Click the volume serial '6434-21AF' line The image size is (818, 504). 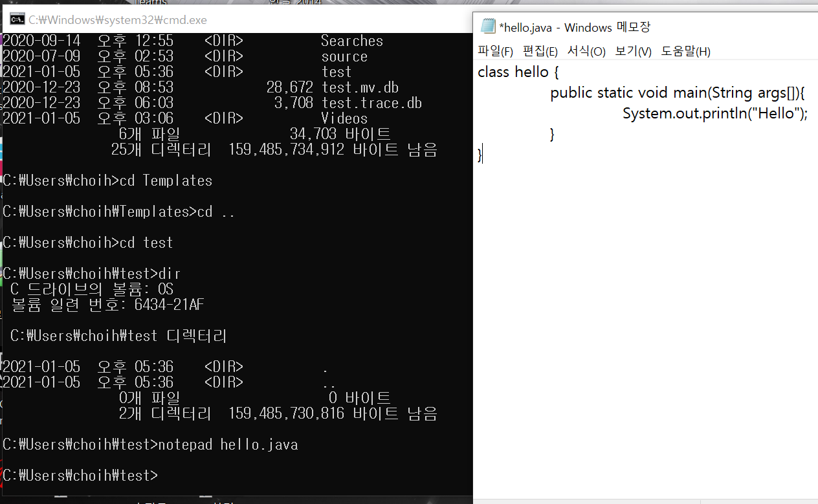[x=107, y=305]
